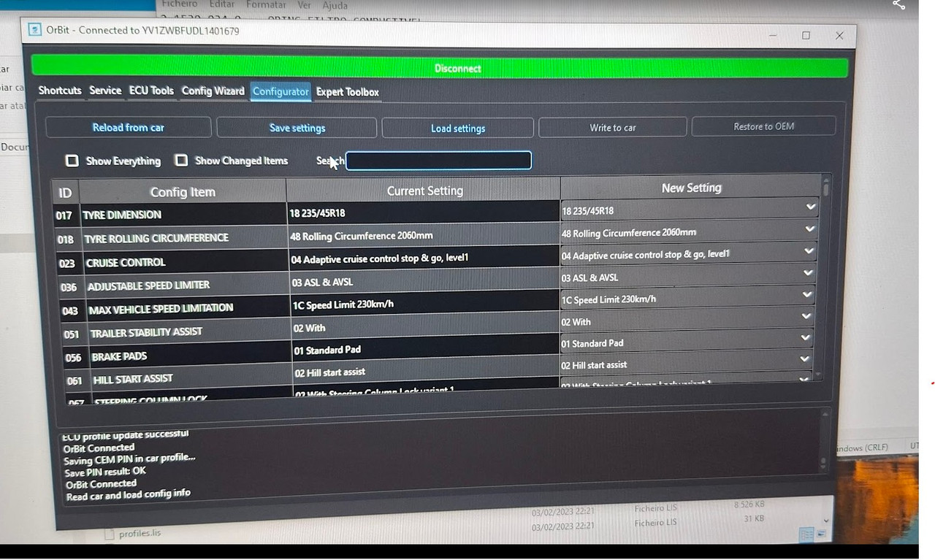The width and height of the screenshot is (935, 560).
Task: Click the green Disconnect button
Action: 440,68
